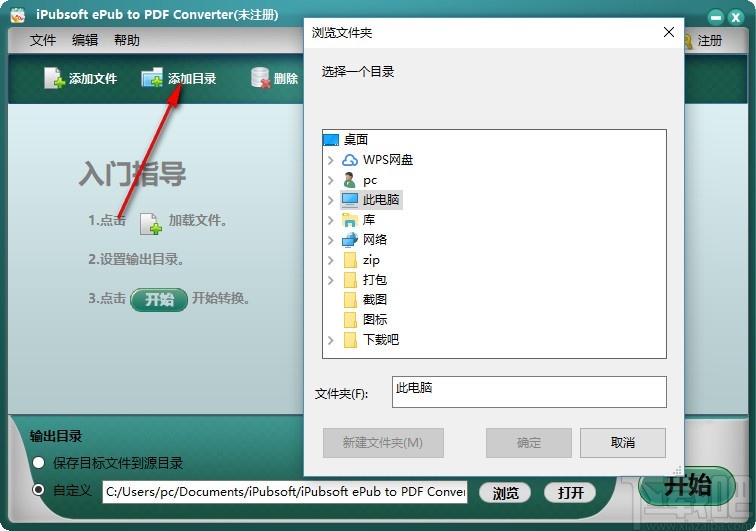This screenshot has width=756, height=531.
Task: Expand the pc tree node
Action: coord(331,180)
